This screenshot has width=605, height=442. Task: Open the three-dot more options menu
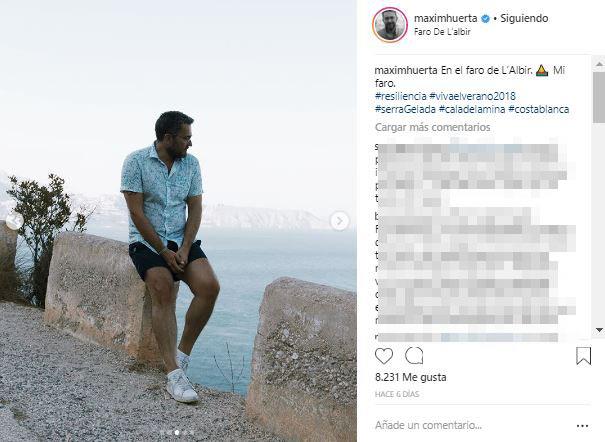pyautogui.click(x=583, y=425)
